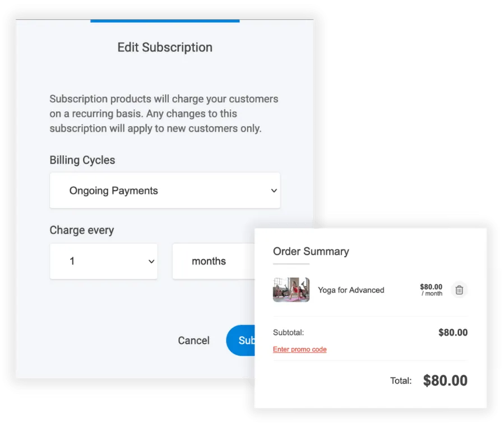Screen dimensions: 504x428
Task: Click the Enter promo code link
Action: tap(299, 349)
